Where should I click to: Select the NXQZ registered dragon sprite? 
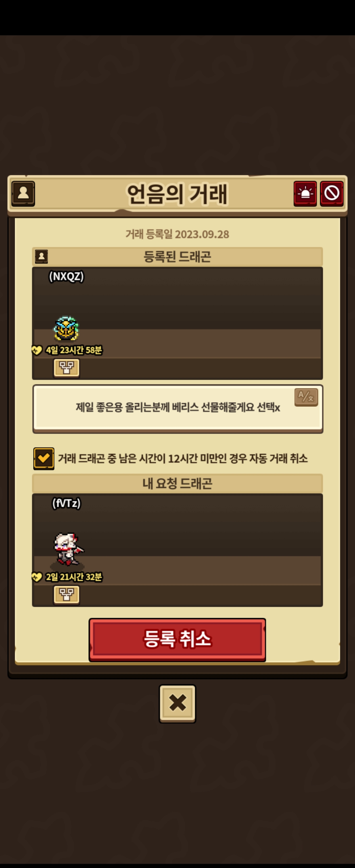(66, 328)
